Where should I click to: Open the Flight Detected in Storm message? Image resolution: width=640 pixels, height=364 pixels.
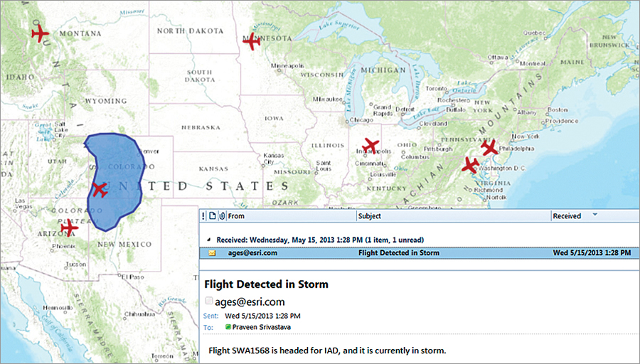pos(398,253)
